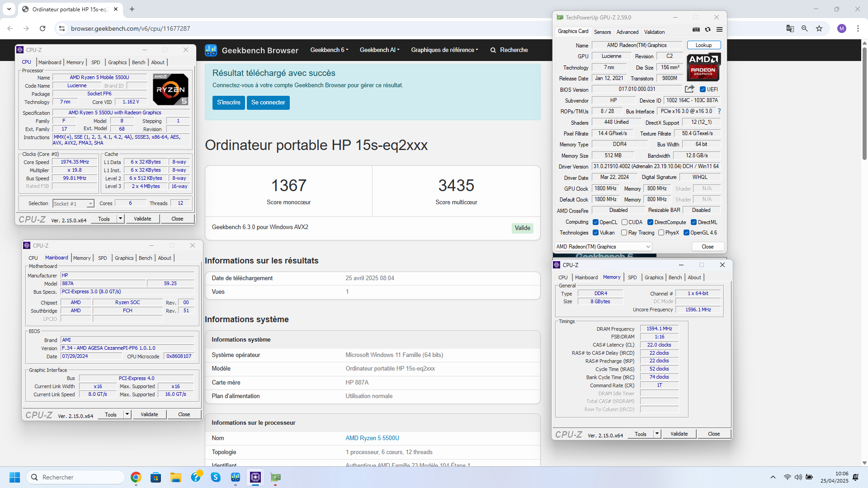This screenshot has width=868, height=488.
Task: Click Recherche in Geekbench navbar
Action: point(509,50)
